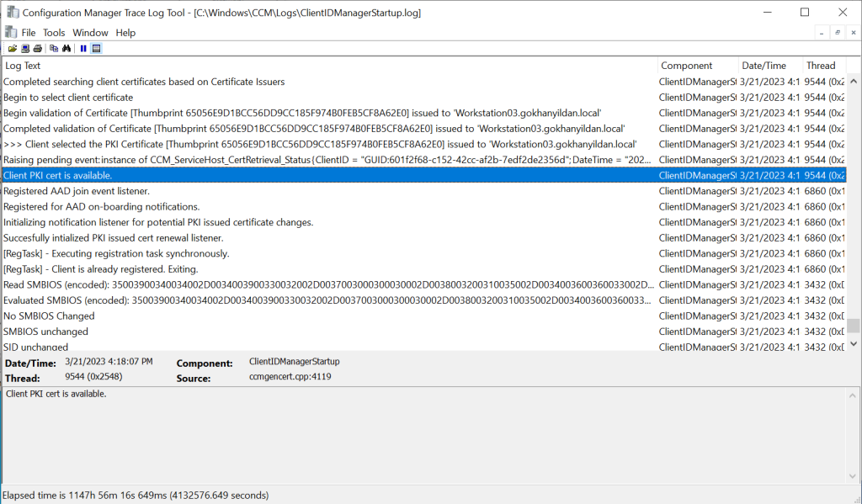This screenshot has width=862, height=504.
Task: Select row 'Begin to select client certificate'
Action: (423, 98)
